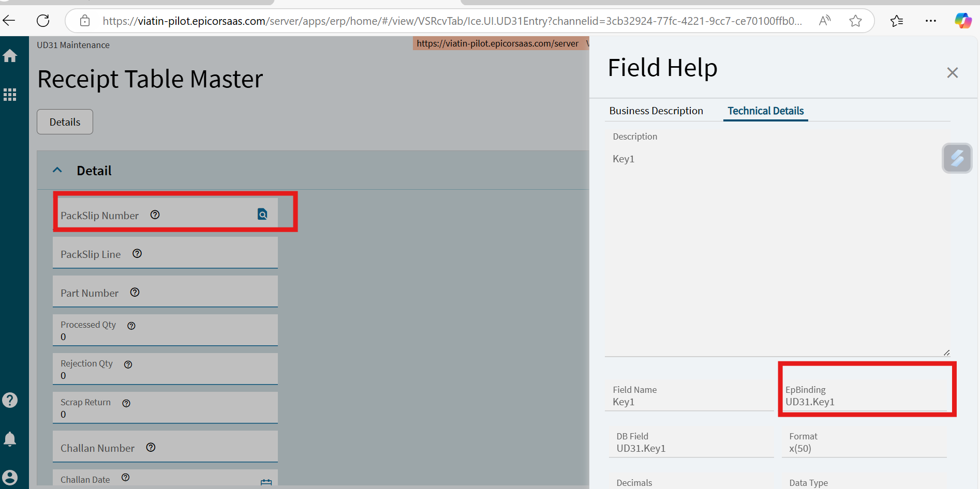Show field help for PackSlip Number
This screenshot has height=489, width=980.
155,215
